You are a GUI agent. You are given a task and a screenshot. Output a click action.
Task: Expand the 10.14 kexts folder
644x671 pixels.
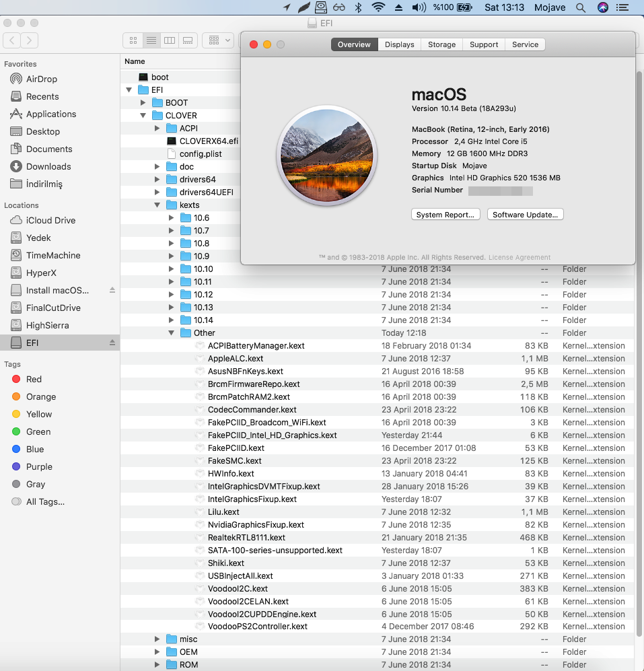click(171, 320)
